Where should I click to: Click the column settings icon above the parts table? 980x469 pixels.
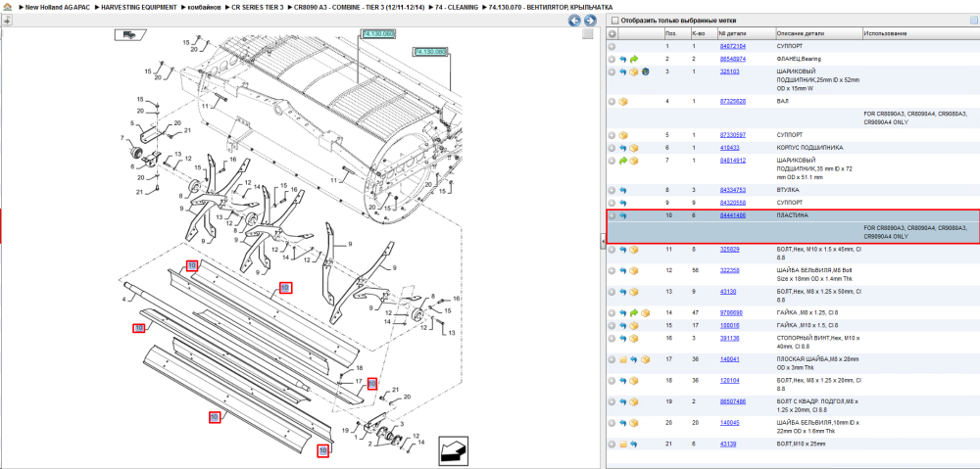click(973, 20)
